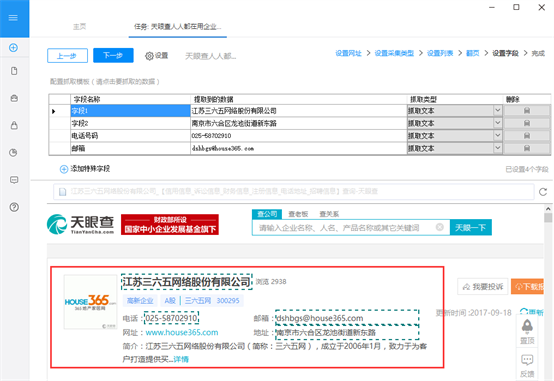
Task: Expand 抓取类型 dropdown for 字段1
Action: coord(497,111)
